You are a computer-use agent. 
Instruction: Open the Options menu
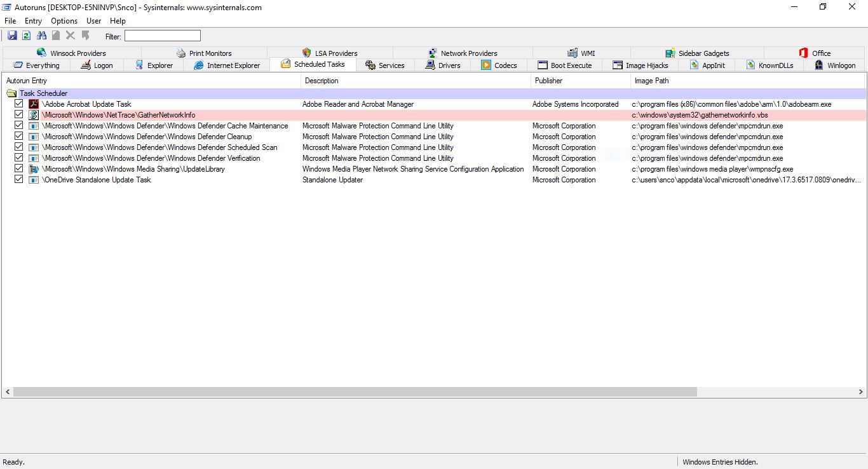pyautogui.click(x=64, y=21)
